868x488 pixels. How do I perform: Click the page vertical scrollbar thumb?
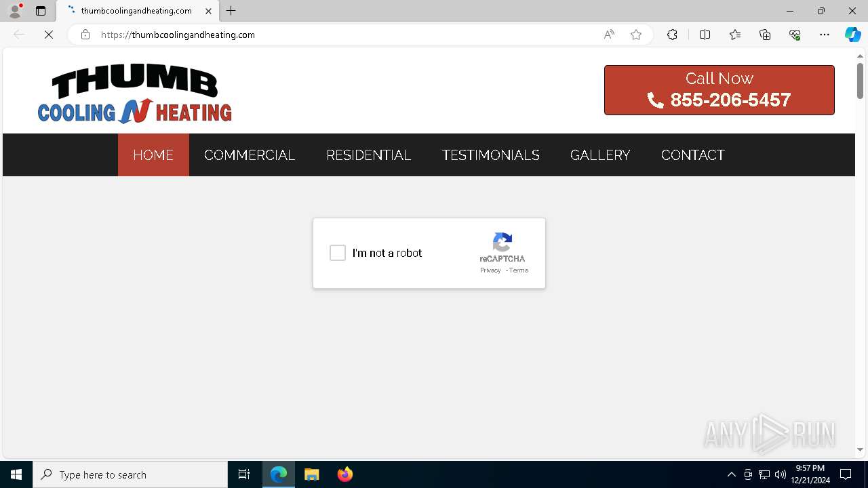click(860, 81)
